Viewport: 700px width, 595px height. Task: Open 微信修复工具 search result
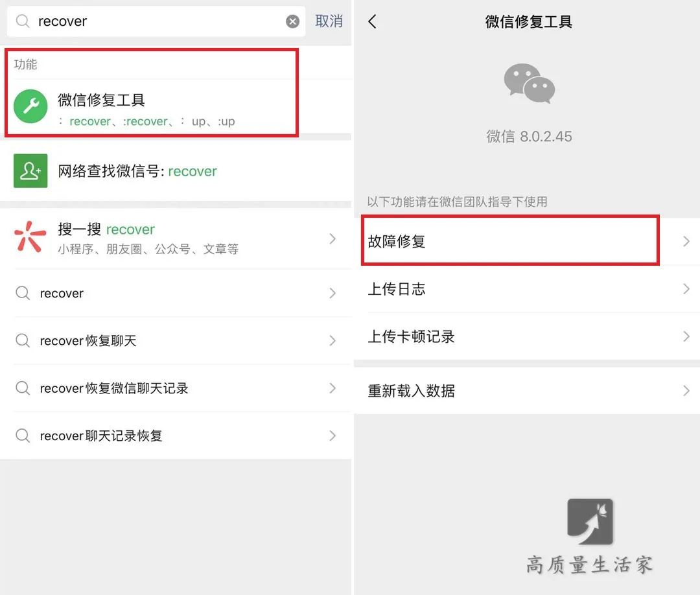pos(151,106)
